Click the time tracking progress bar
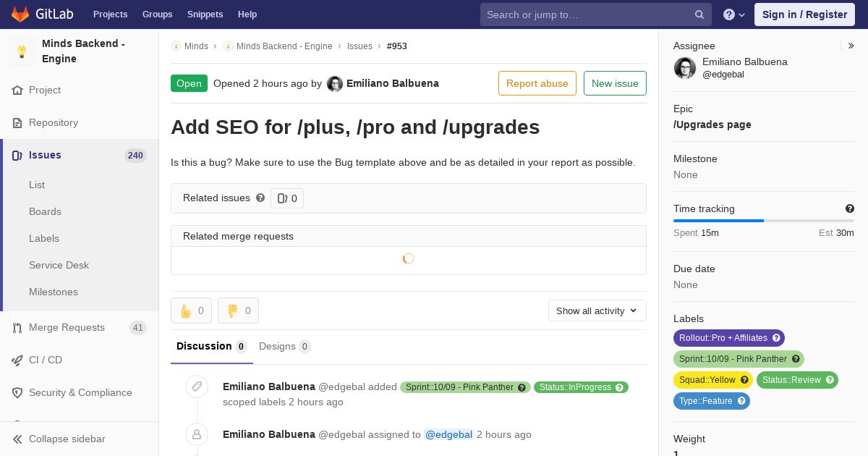Viewport: 868px width, 456px height. coord(764,221)
